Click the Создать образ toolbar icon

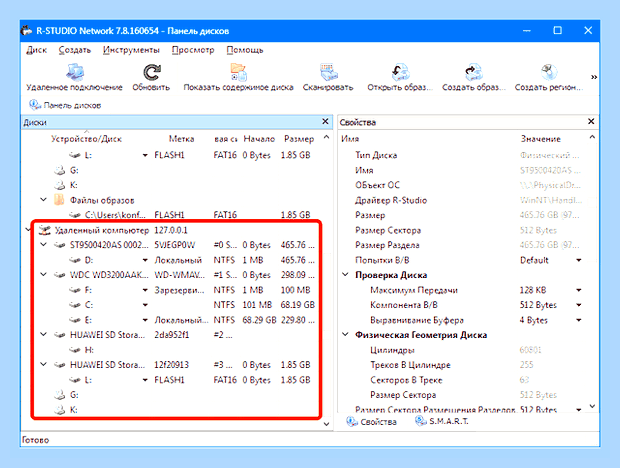474,72
